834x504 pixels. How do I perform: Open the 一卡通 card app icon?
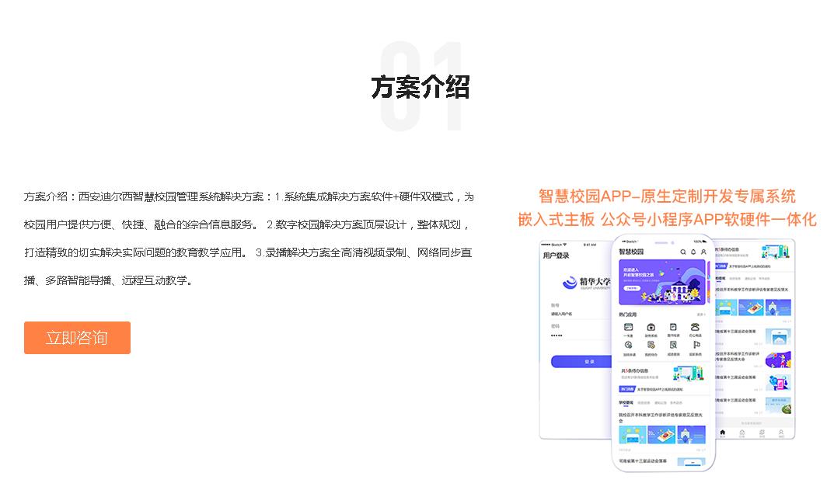pos(628,328)
